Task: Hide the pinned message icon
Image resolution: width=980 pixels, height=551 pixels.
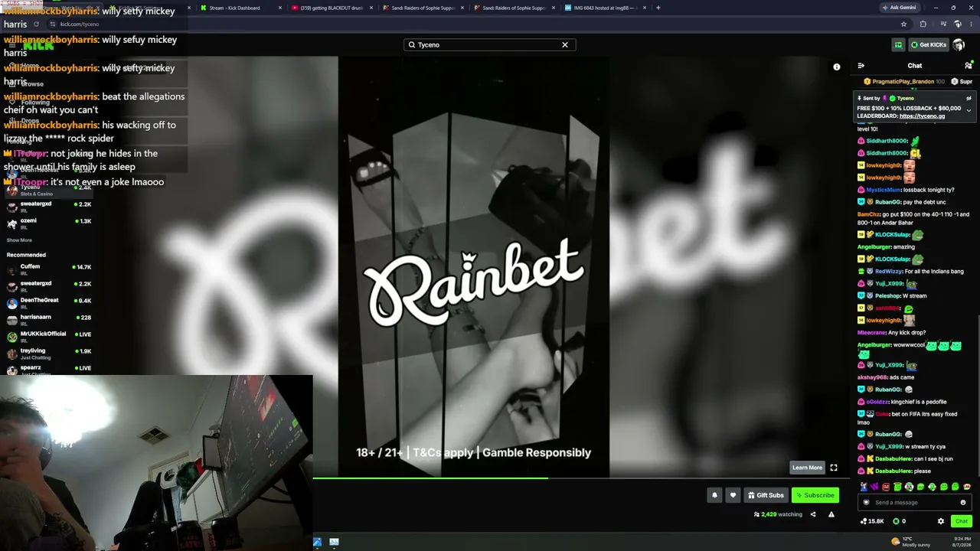Action: coord(969,99)
